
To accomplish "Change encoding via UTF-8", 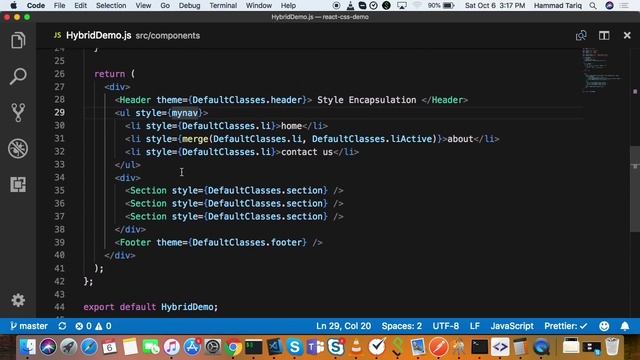I will click(446, 326).
